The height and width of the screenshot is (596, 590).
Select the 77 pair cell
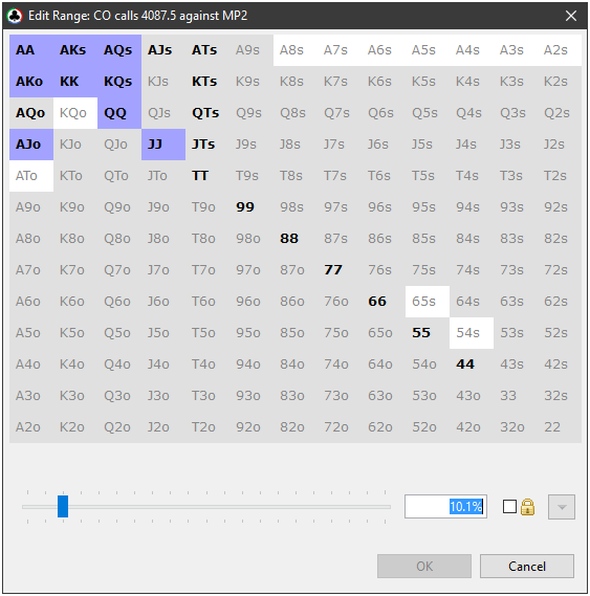(x=339, y=270)
